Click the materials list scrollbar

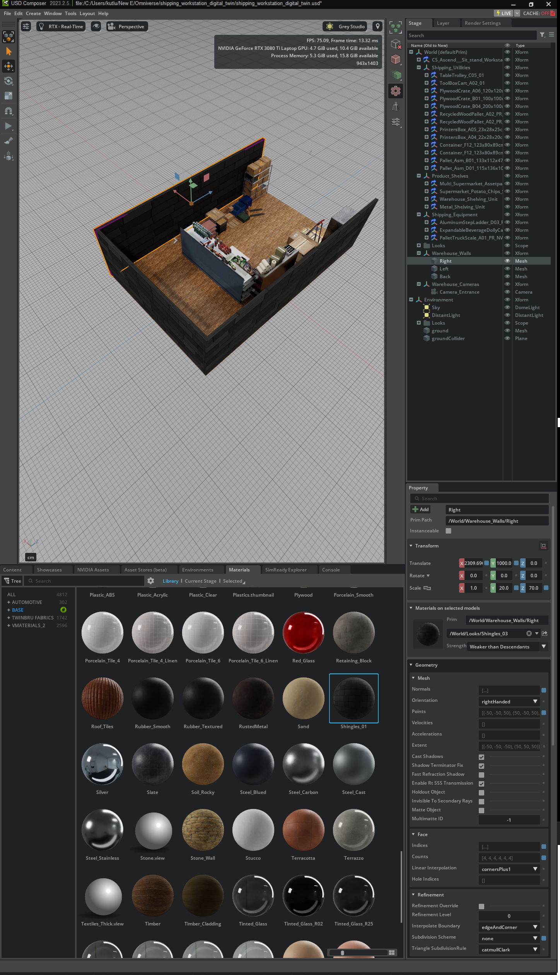401,887
